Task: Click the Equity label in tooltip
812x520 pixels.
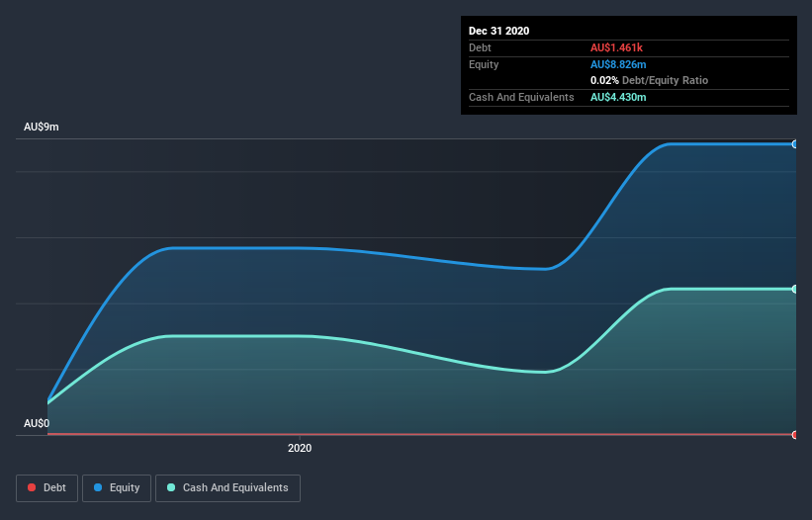Action: [484, 64]
